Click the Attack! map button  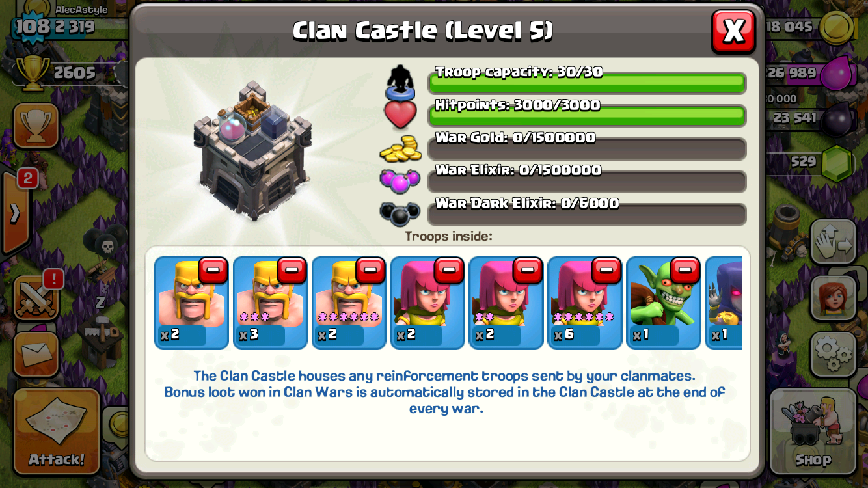click(57, 431)
